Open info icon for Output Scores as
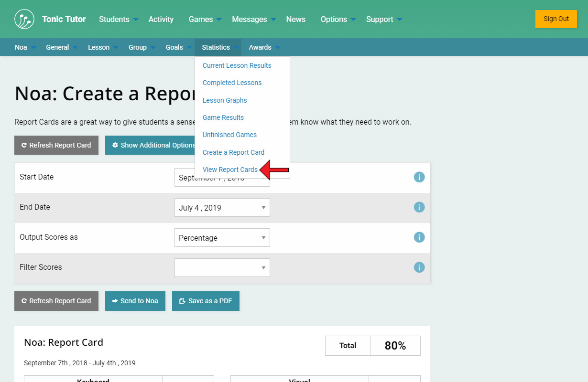The width and height of the screenshot is (588, 382). click(x=419, y=237)
